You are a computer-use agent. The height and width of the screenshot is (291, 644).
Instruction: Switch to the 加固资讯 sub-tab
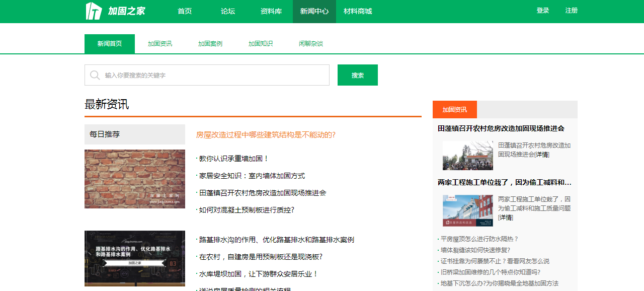tap(160, 44)
